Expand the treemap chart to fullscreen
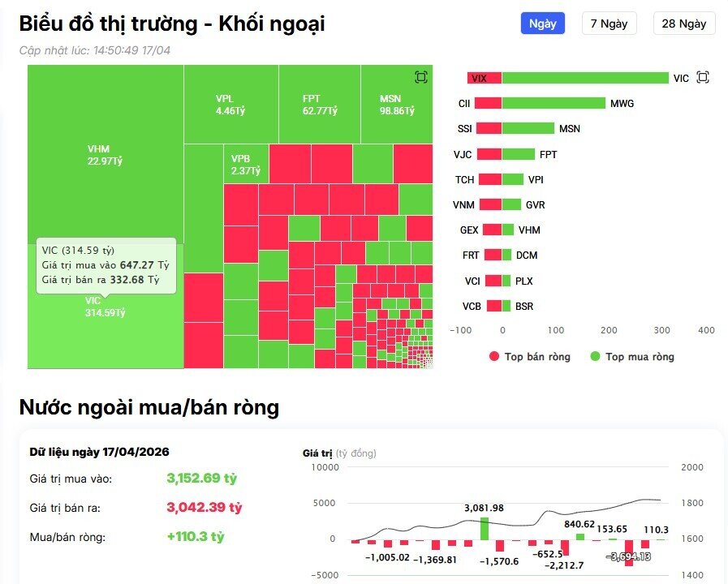Image resolution: width=728 pixels, height=584 pixels. pos(420,76)
